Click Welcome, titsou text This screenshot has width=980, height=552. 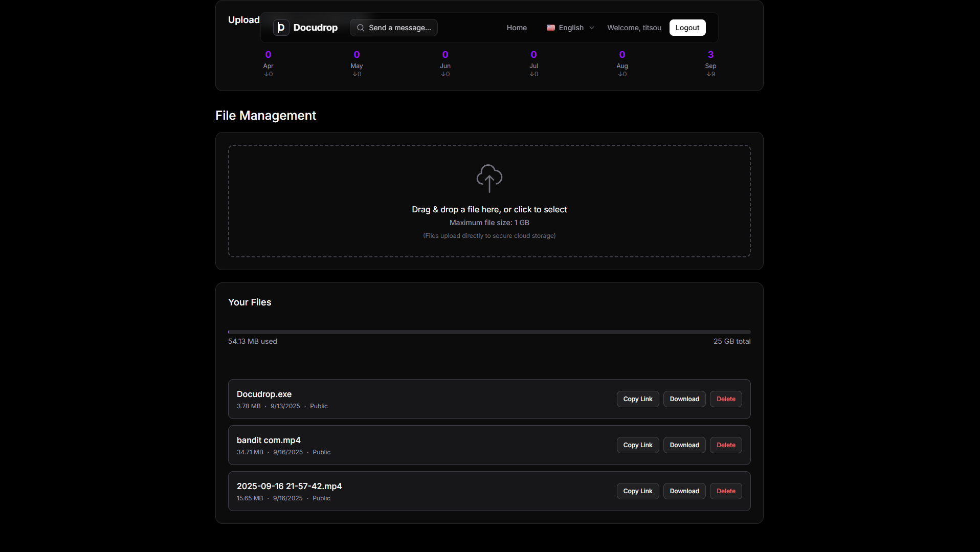634,28
